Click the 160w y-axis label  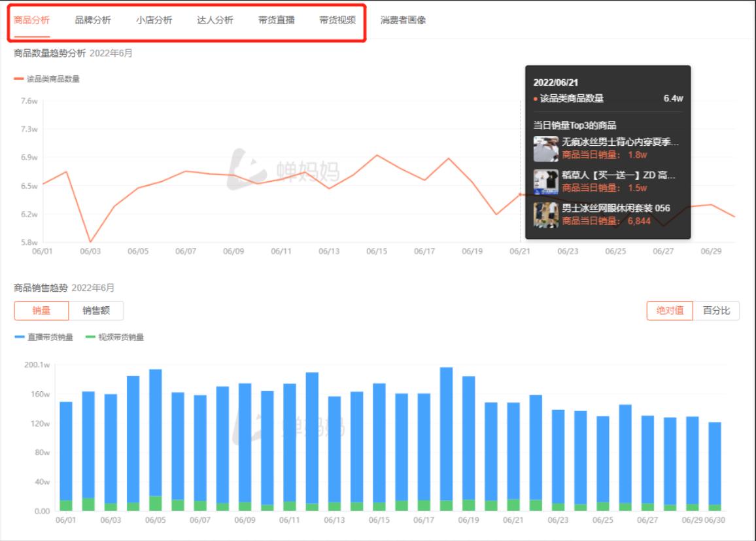[x=40, y=394]
